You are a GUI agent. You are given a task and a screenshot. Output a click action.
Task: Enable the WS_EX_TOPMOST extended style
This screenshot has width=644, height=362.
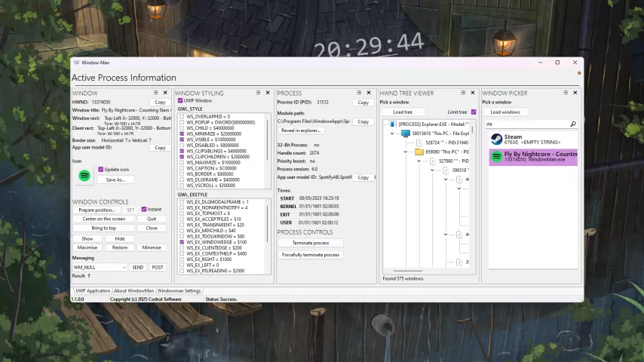point(182,213)
